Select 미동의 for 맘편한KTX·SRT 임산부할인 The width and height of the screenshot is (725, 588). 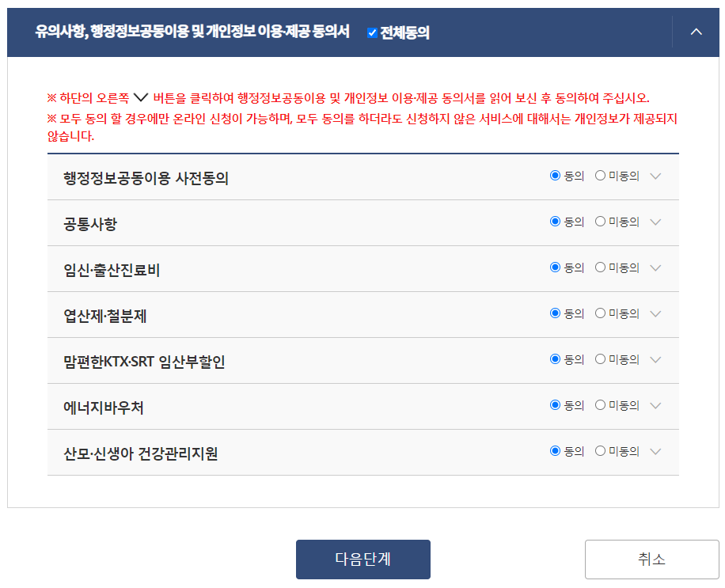click(x=600, y=359)
